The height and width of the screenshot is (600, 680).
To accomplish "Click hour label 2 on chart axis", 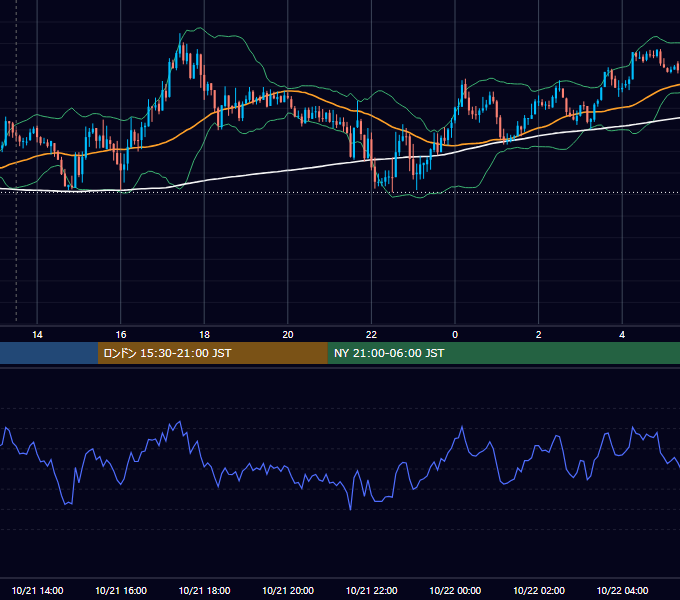I will (x=539, y=335).
